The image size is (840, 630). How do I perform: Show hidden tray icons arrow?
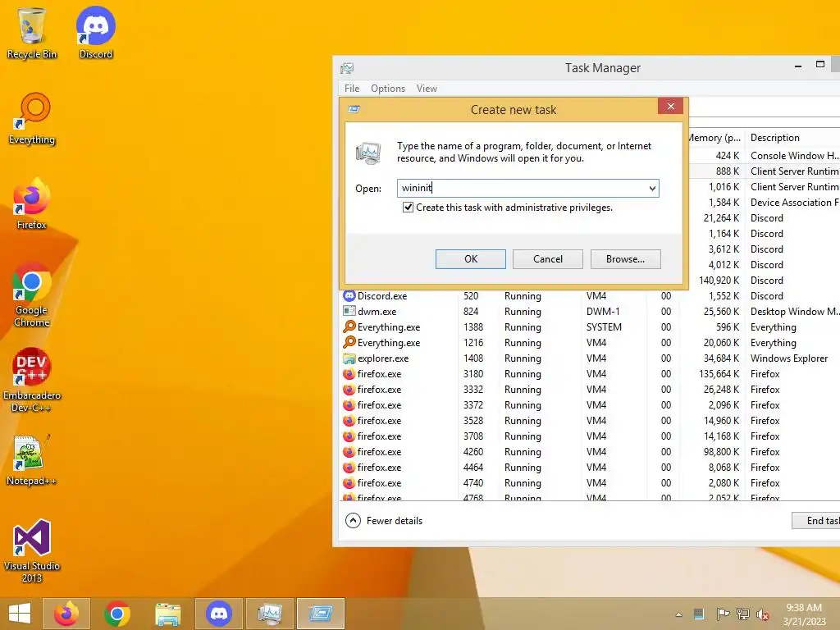678,614
